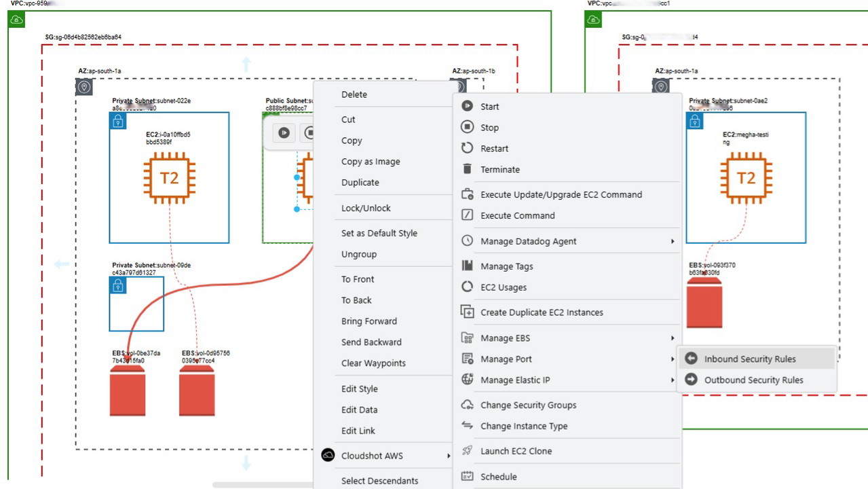The image size is (868, 489).
Task: Select the T2 EC2 instance i-0a10ffbd5
Action: tap(169, 179)
